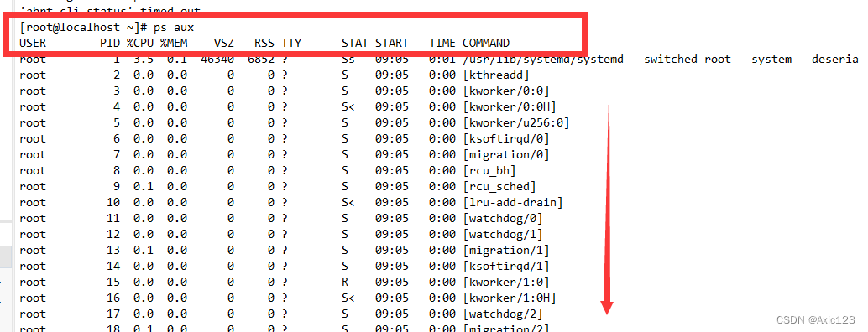Click the [migration/0] process name
The image size is (868, 332).
point(506,154)
